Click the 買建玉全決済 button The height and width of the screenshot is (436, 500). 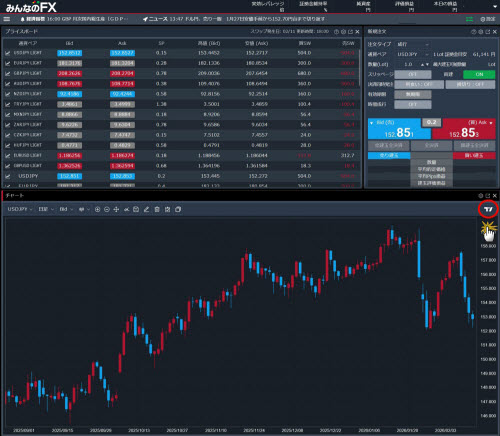[474, 145]
